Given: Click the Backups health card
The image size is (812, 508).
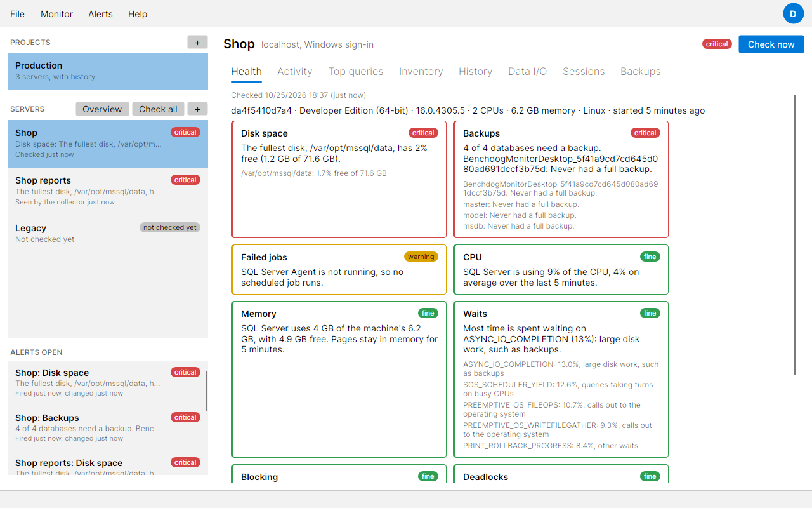Looking at the screenshot, I should [561, 180].
